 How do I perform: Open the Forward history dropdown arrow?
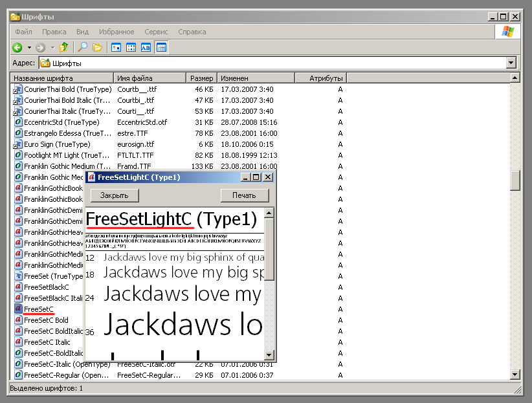pos(52,47)
